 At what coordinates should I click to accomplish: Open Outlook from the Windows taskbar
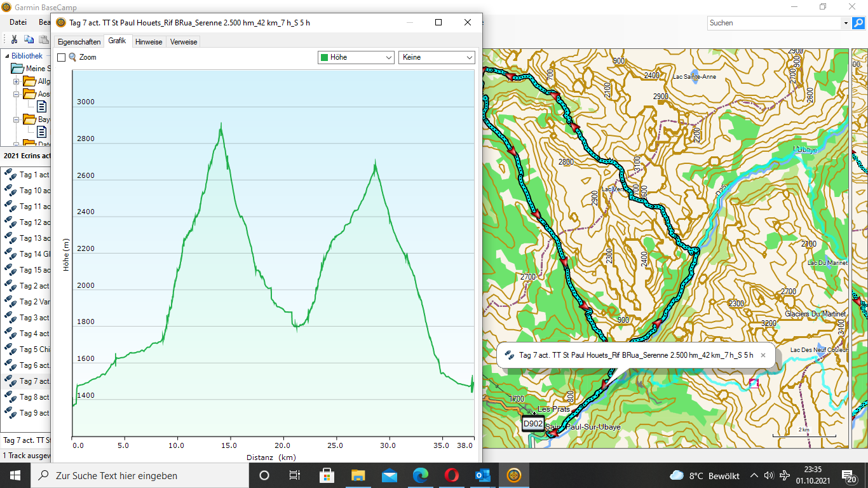pos(483,475)
